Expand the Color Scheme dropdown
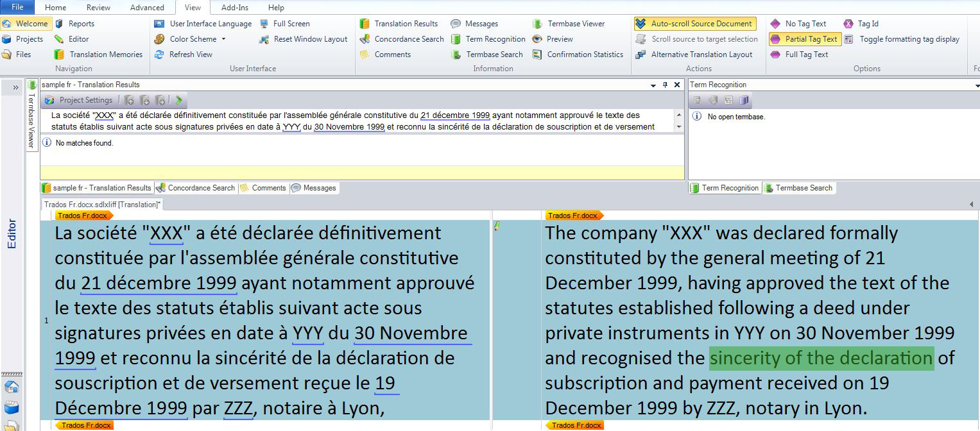980x431 pixels. pos(223,39)
